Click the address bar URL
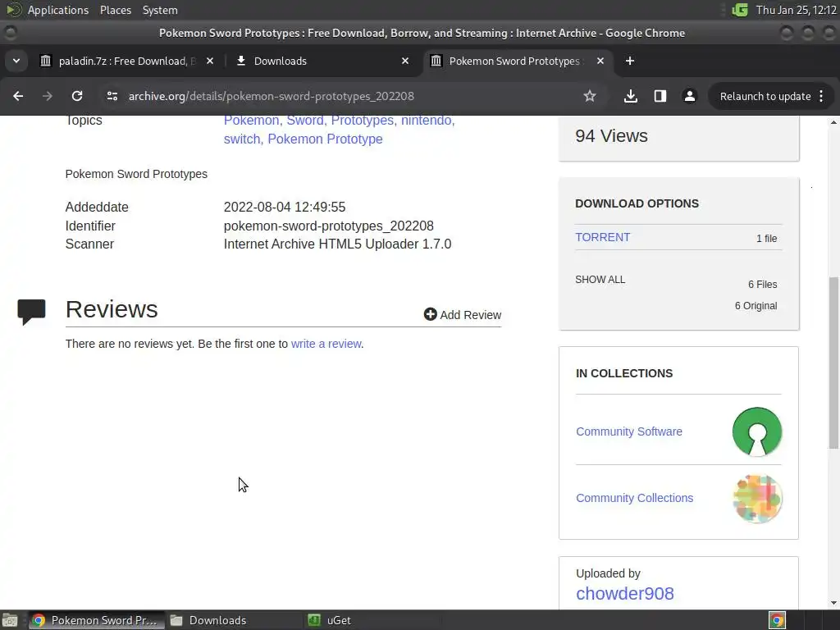 [271, 97]
